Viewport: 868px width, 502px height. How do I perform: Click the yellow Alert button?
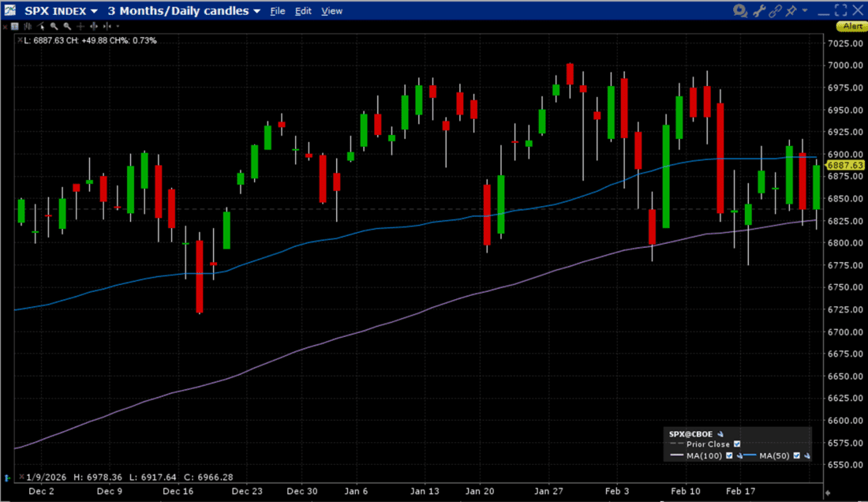click(851, 26)
